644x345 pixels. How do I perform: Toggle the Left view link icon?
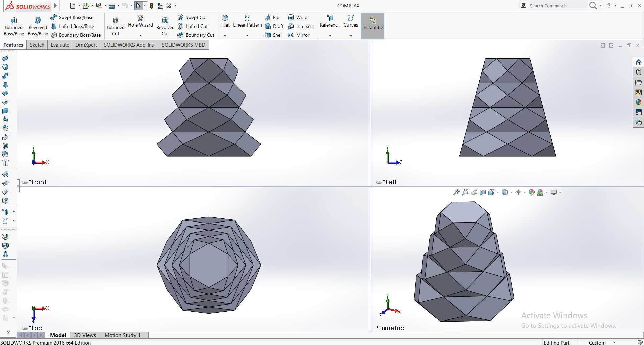[x=379, y=182]
